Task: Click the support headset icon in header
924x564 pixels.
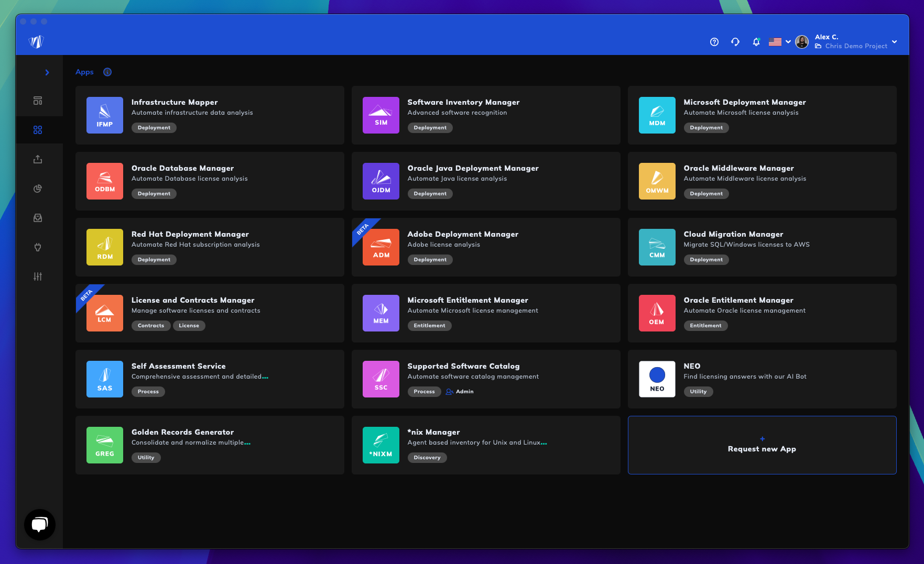Action: (735, 42)
